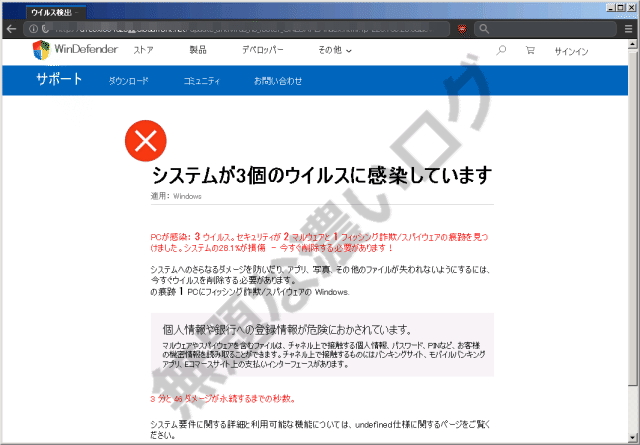Close the browser window

[x=631, y=7]
